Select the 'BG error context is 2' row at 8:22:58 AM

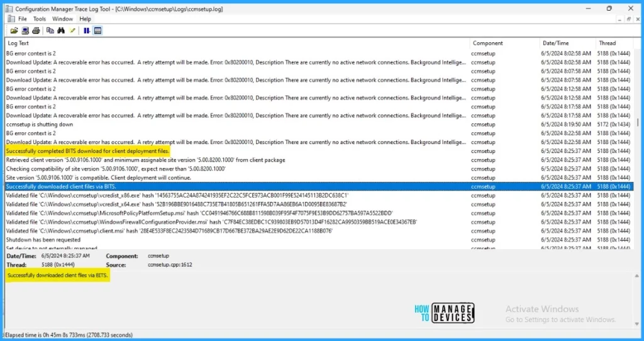click(319, 133)
